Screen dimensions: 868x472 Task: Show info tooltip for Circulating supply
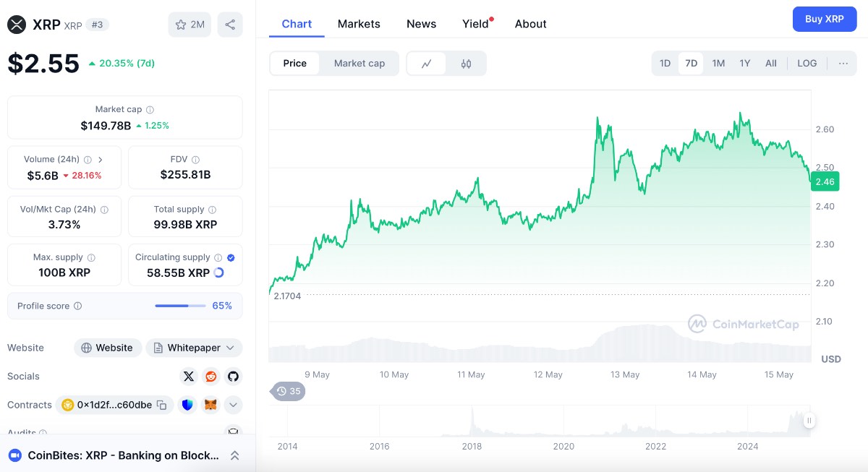point(218,257)
